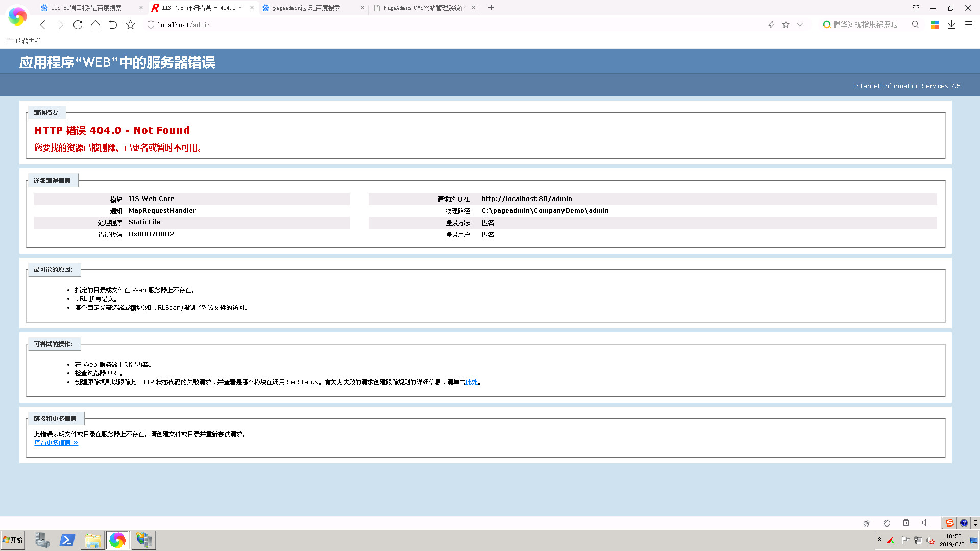Open the colorful grid apps icon
The image size is (980, 551).
pyautogui.click(x=935, y=24)
